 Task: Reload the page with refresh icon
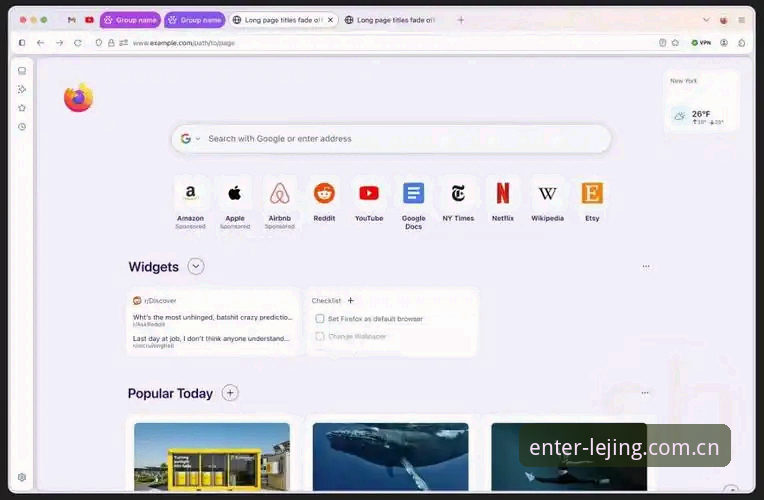78,43
